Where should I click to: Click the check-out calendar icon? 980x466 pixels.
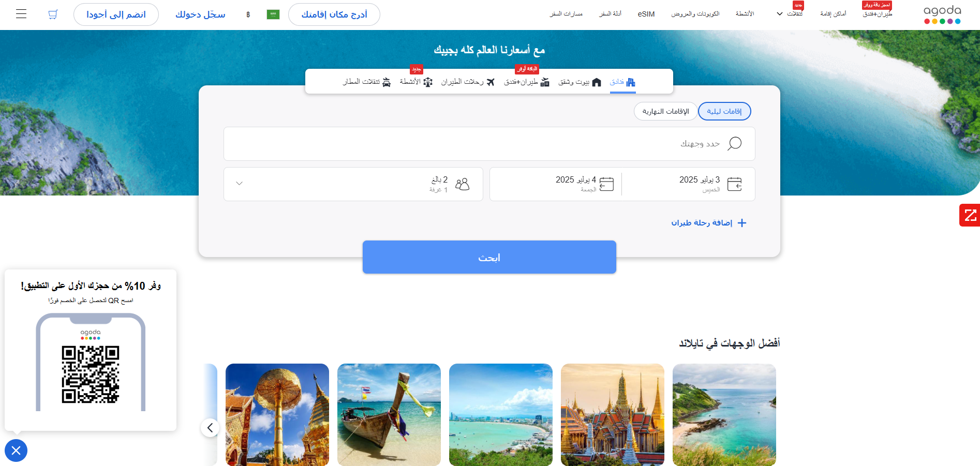[606, 184]
